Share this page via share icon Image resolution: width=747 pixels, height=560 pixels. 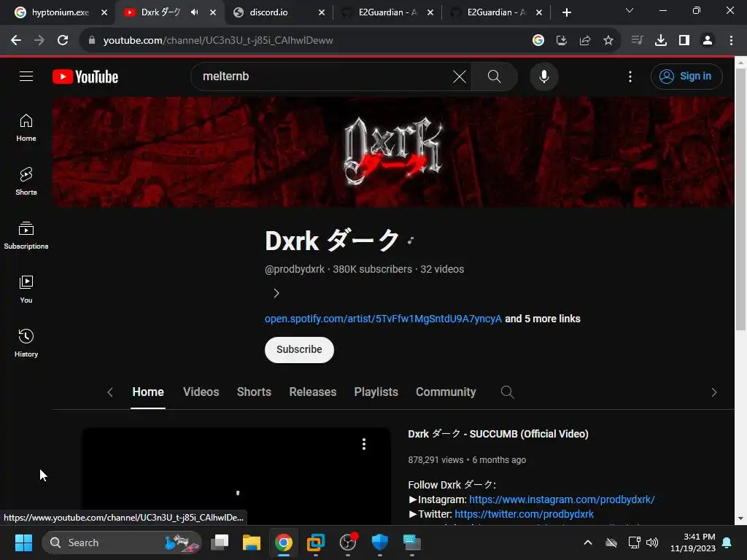point(584,41)
